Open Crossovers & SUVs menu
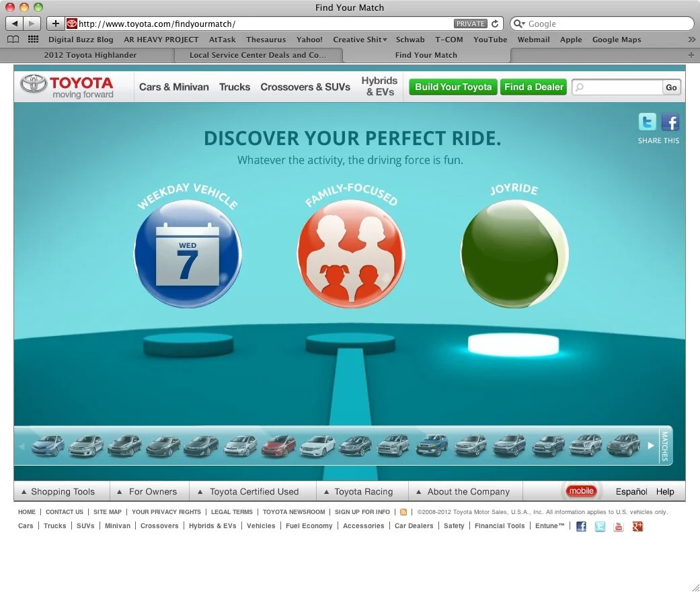 [x=305, y=87]
